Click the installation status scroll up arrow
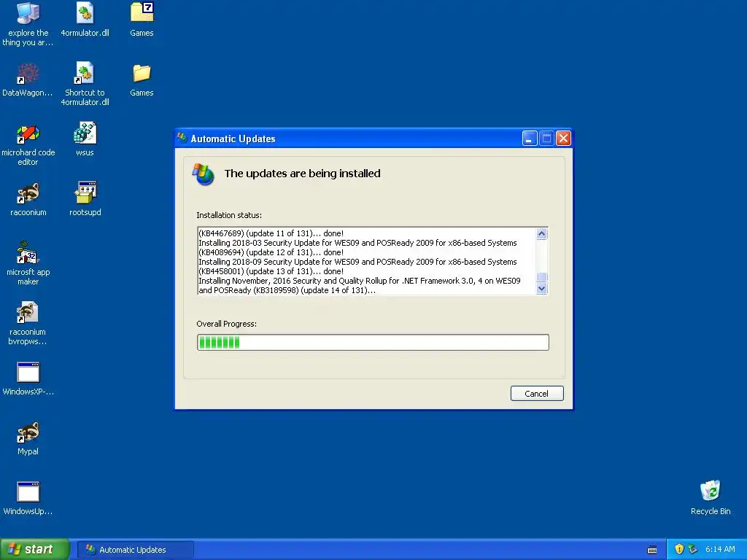This screenshot has width=747, height=560. click(542, 233)
